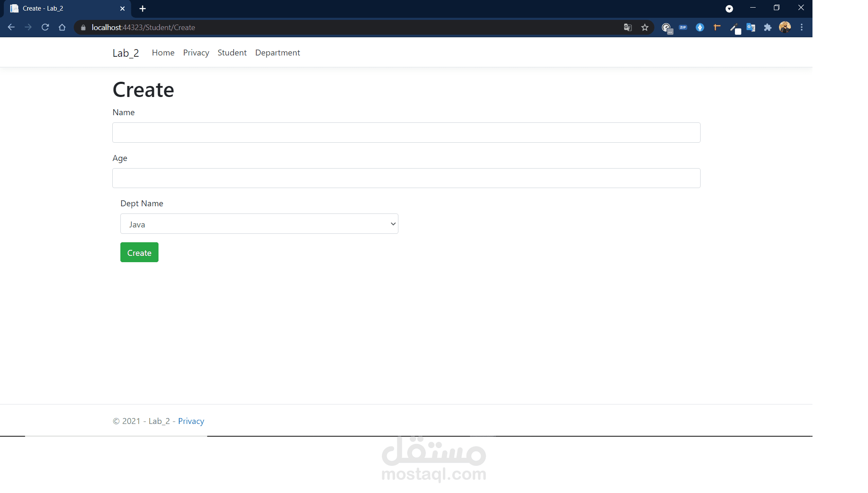Click into the Age input field
This screenshot has width=868, height=493.
point(406,178)
